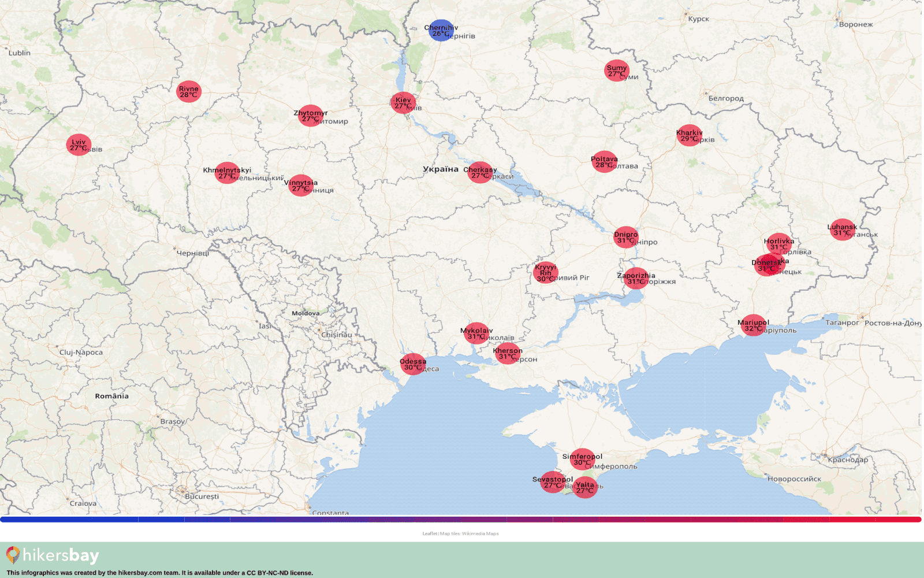Screen dimensions: 924x578
Task: Click the Simferopol 30°C marker
Action: (582, 459)
